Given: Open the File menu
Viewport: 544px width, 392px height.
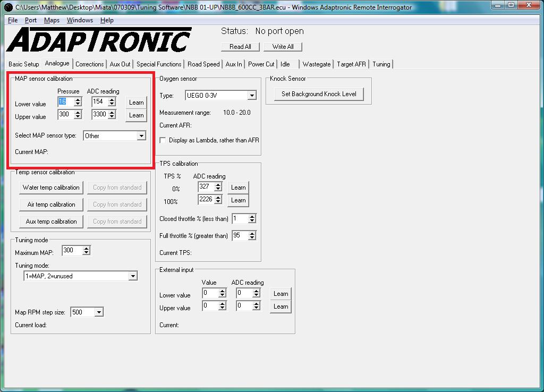Looking at the screenshot, I should tap(13, 20).
